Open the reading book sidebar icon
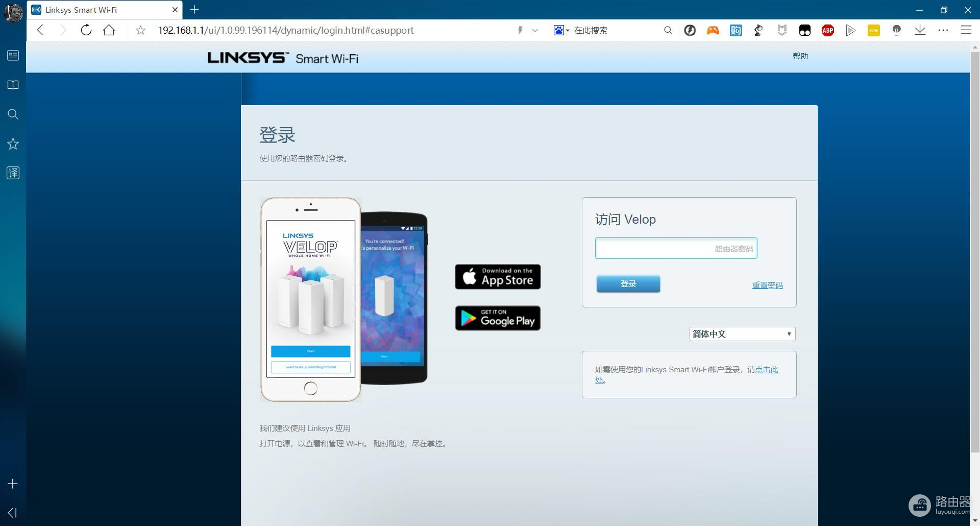The image size is (980, 526). click(13, 85)
